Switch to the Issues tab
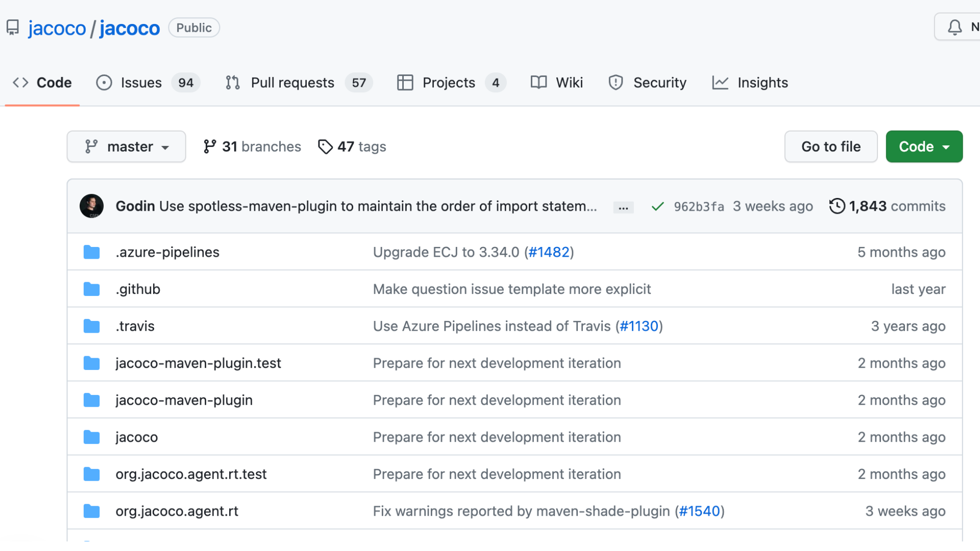The height and width of the screenshot is (551, 980). [x=141, y=83]
